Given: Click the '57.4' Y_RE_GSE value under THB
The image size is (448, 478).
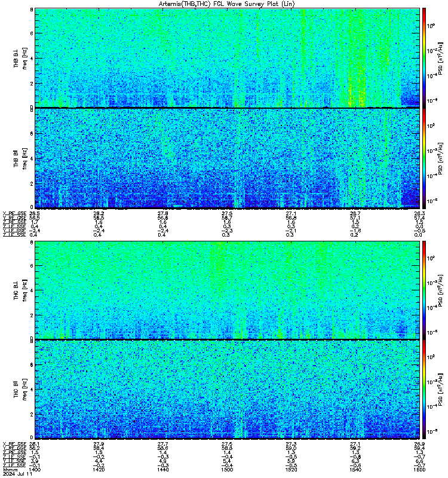Looking at the screenshot, I should 419,218.
